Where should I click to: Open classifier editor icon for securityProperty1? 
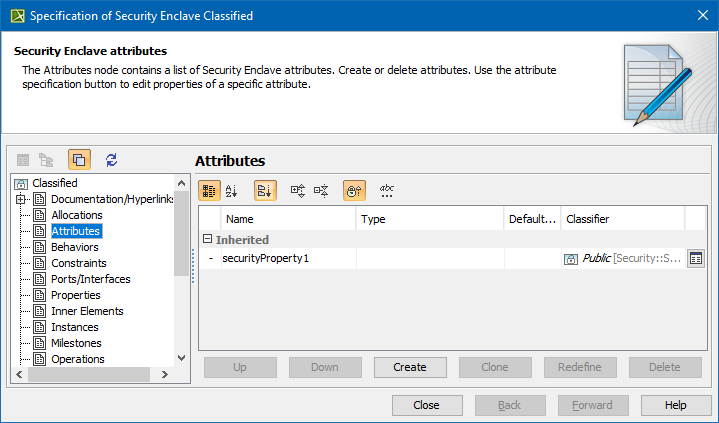[x=695, y=259]
